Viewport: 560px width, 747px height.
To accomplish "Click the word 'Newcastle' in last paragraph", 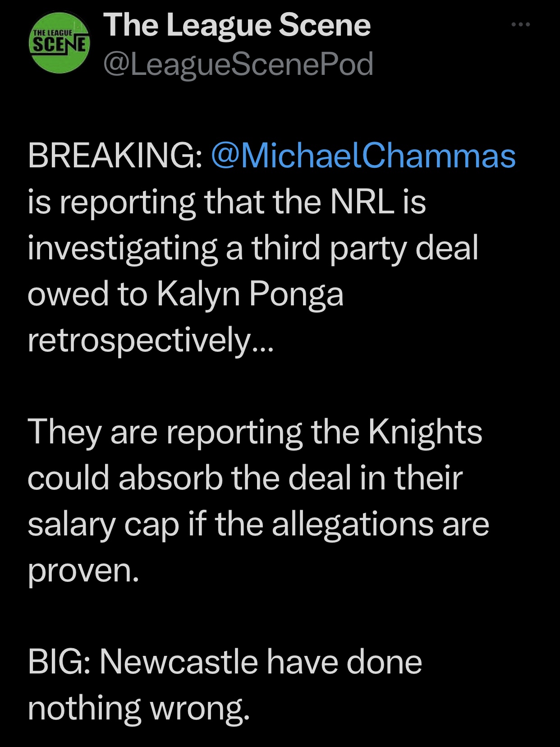I will click(179, 662).
